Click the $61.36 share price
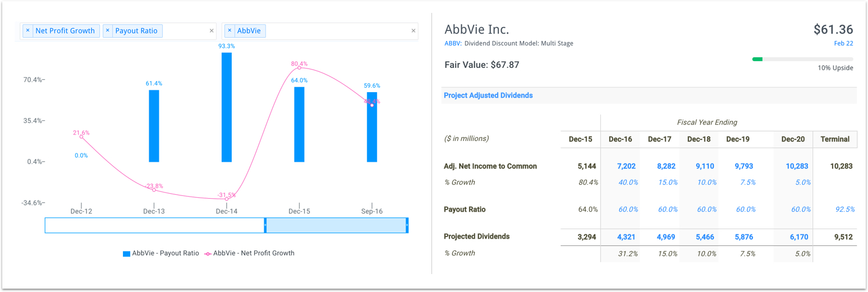Viewport: 868px width, 292px height. 833,30
